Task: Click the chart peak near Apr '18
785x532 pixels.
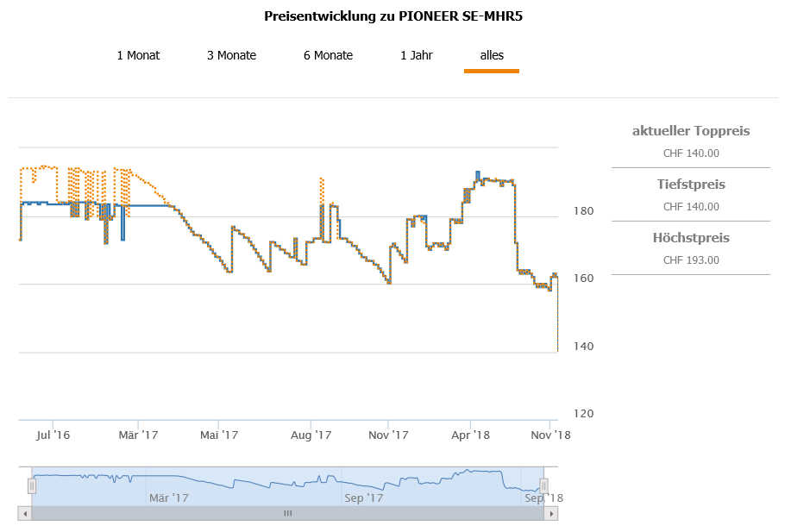Action: tap(478, 172)
